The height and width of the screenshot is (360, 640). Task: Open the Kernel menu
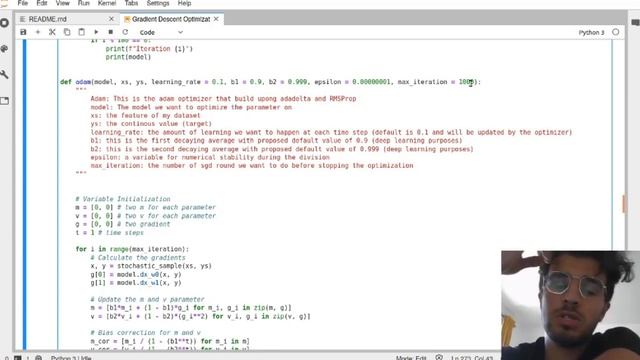coord(107,3)
